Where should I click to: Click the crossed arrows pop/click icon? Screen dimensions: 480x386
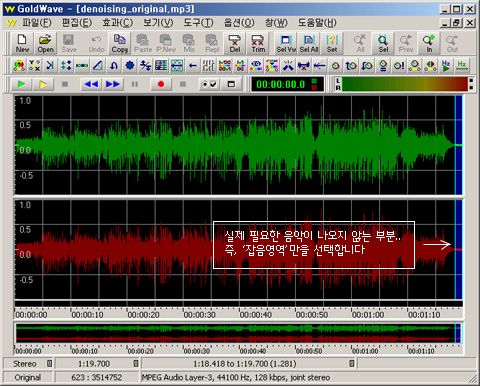(x=288, y=66)
